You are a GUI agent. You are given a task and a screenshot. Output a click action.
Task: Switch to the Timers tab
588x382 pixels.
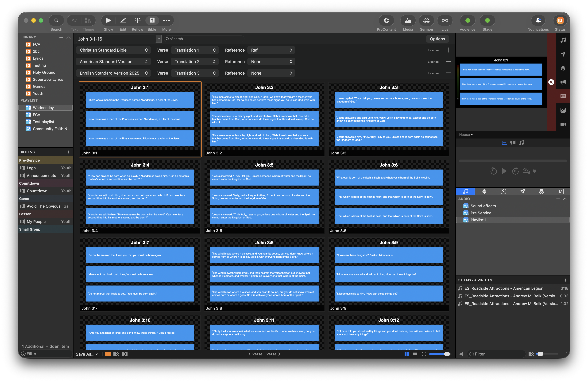click(503, 191)
